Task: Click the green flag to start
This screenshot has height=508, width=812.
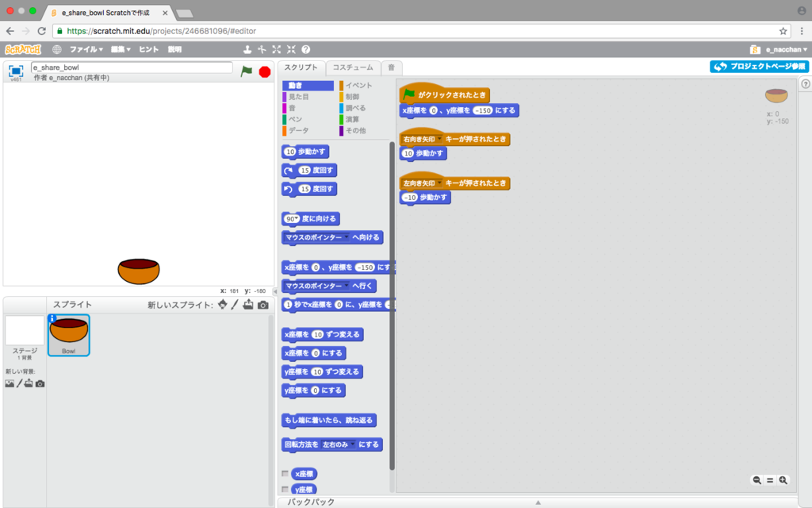Action: (247, 71)
